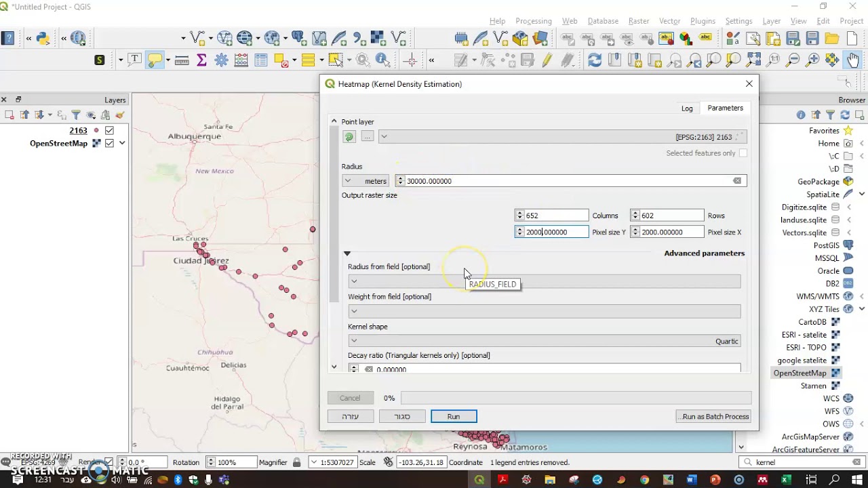Image resolution: width=868 pixels, height=488 pixels.
Task: Click the Zoom Out magnifier icon
Action: (x=793, y=60)
